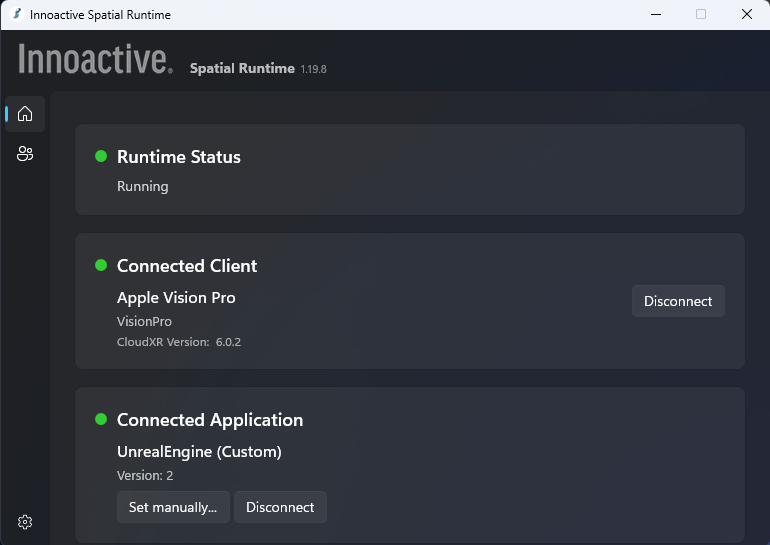
Task: Click the Innoactive app icon in title bar
Action: click(x=16, y=14)
